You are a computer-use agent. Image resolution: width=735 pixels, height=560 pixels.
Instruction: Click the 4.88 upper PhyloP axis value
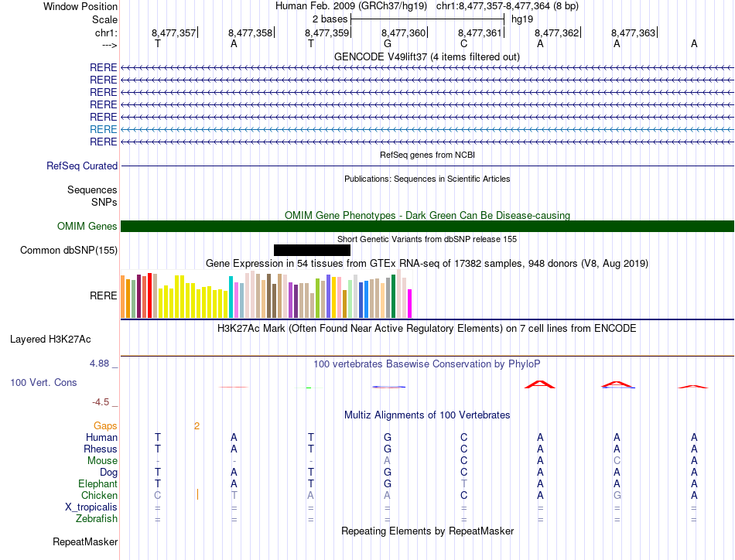(99, 364)
